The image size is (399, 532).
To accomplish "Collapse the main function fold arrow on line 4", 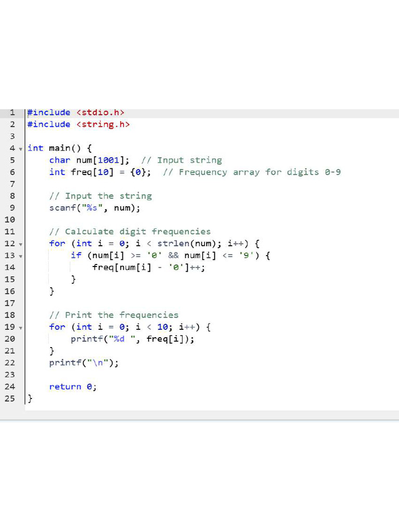I will 21,149.
